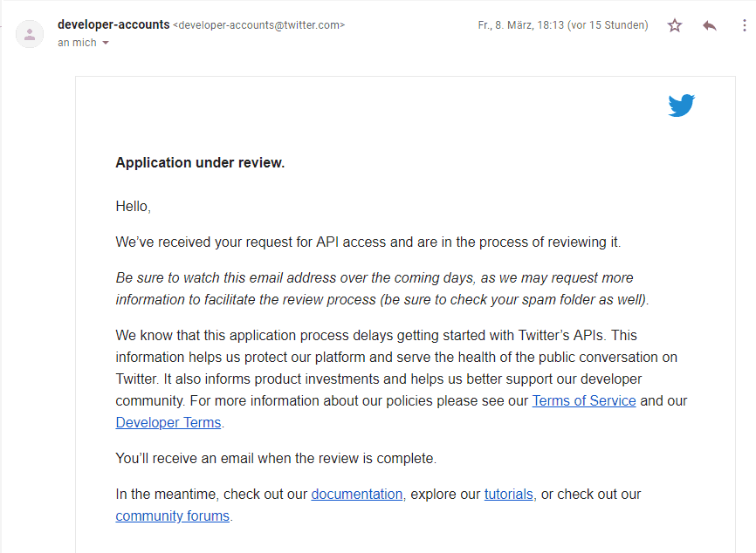Click the sentence 'We've received your request for API access'

pos(251,242)
